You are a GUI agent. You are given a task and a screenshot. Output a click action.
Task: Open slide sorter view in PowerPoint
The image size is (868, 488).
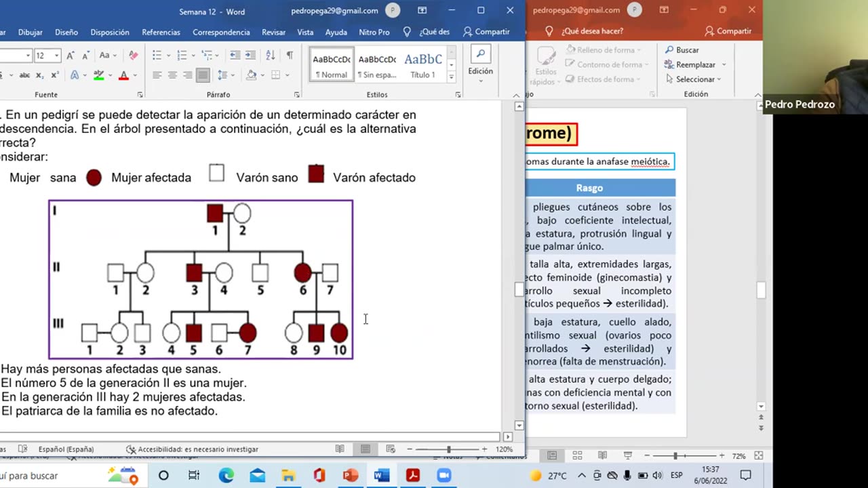577,455
